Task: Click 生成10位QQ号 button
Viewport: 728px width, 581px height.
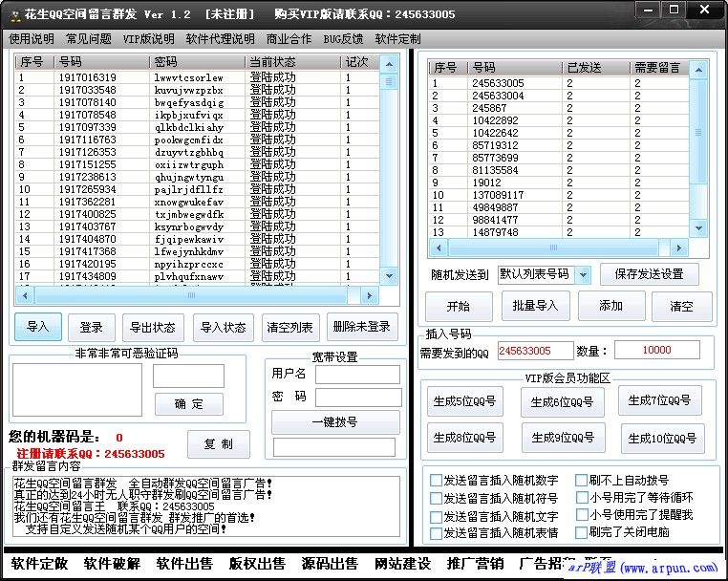Action: click(x=662, y=438)
